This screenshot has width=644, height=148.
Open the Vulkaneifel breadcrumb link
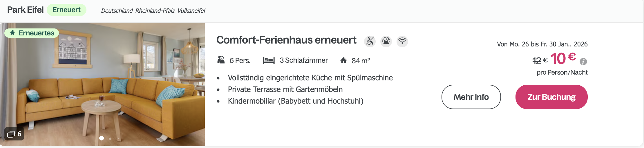191,11
